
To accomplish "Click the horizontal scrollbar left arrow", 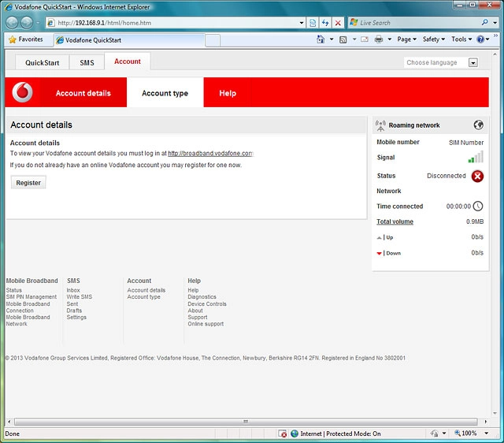I will 9,421.
